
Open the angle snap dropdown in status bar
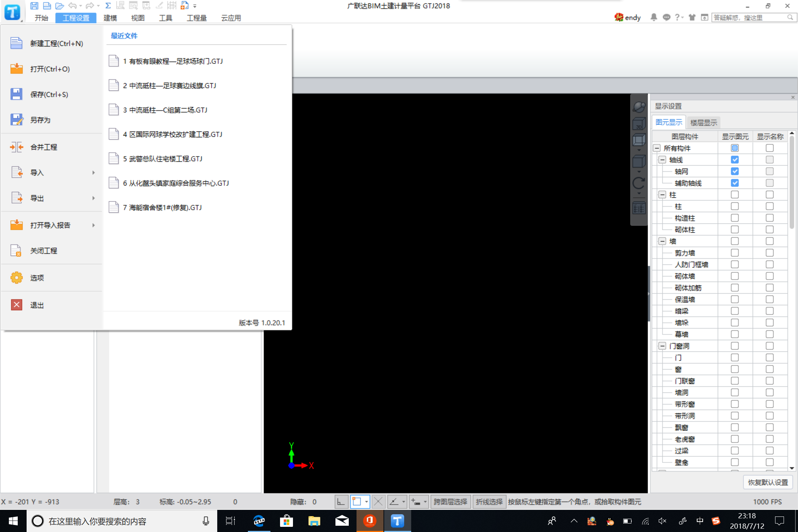(403, 502)
